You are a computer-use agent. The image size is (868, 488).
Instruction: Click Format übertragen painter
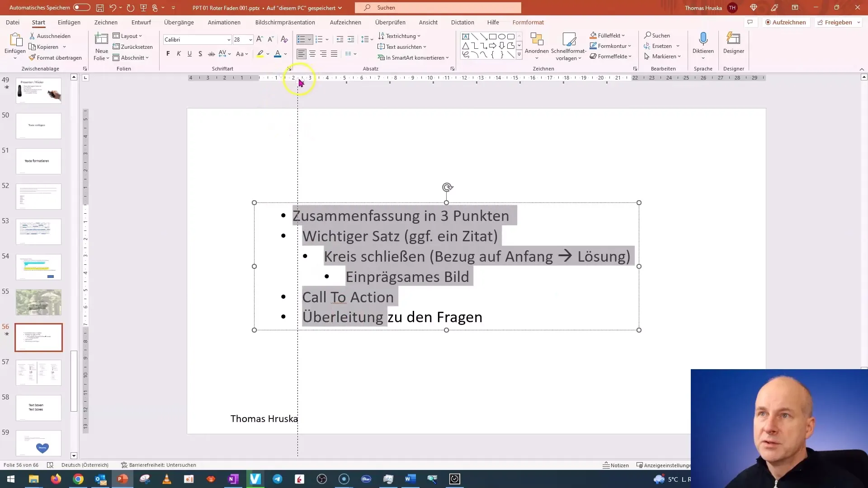coord(55,58)
